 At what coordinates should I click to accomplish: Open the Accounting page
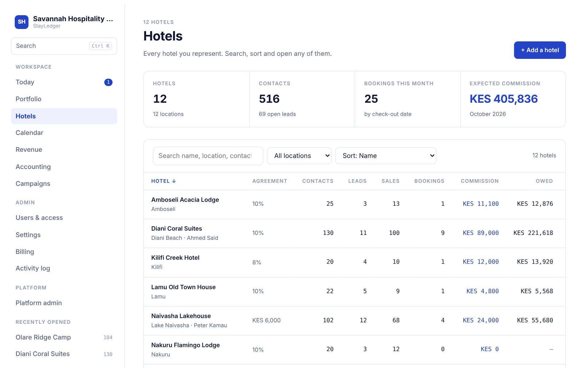(64, 167)
